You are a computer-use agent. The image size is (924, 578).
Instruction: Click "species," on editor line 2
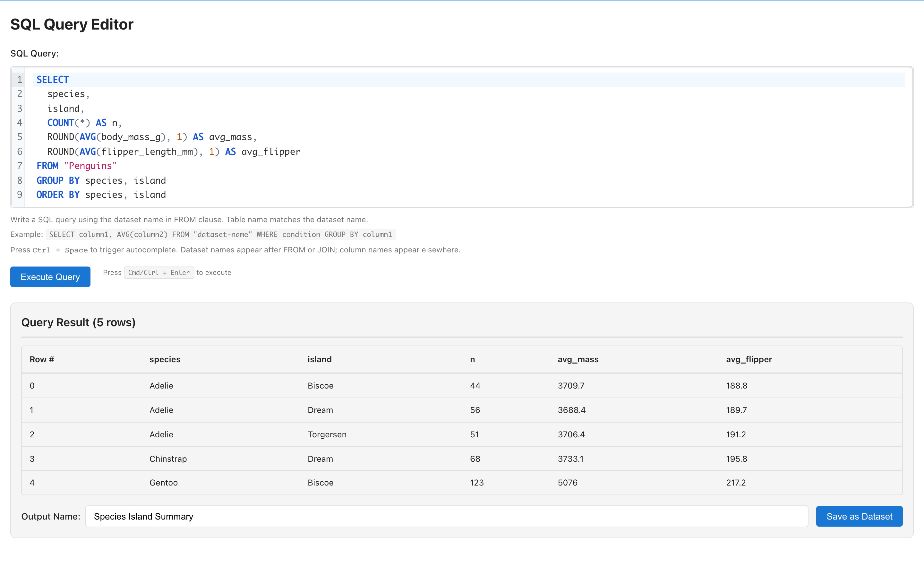click(x=68, y=94)
